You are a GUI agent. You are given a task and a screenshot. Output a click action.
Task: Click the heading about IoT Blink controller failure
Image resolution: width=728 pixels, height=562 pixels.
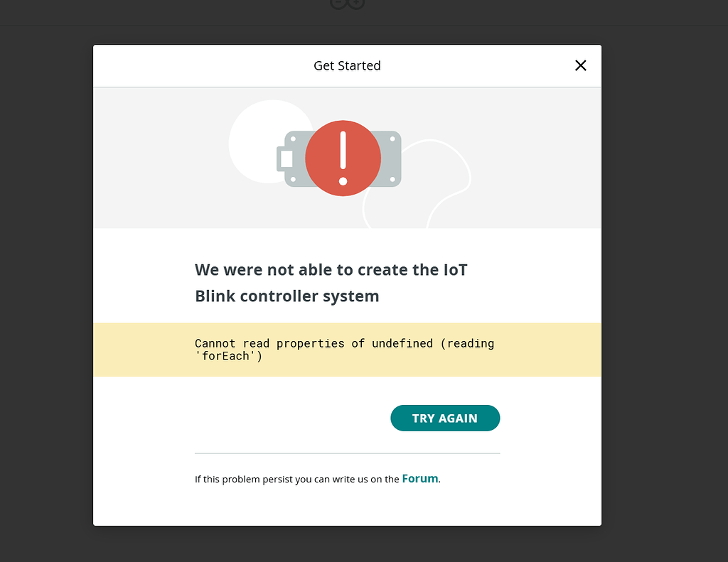(x=331, y=282)
